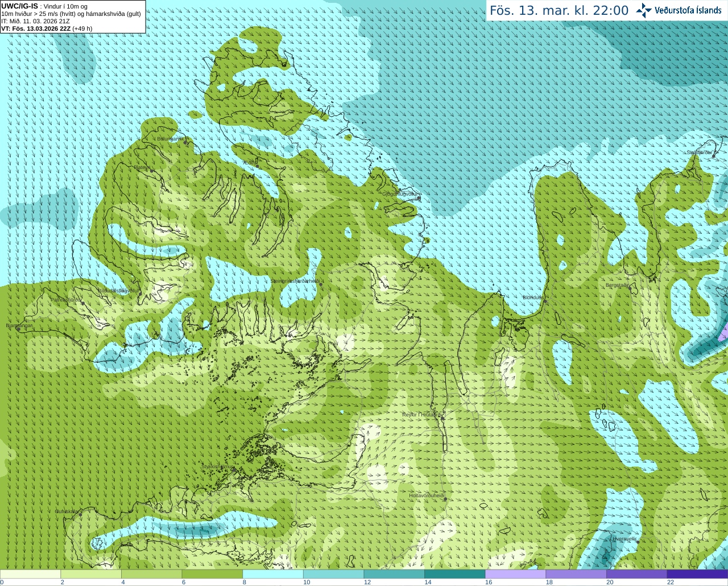Screen dimensions: 728x586
Task: Click the UWC/IG-IS model title line
Action: [44, 6]
